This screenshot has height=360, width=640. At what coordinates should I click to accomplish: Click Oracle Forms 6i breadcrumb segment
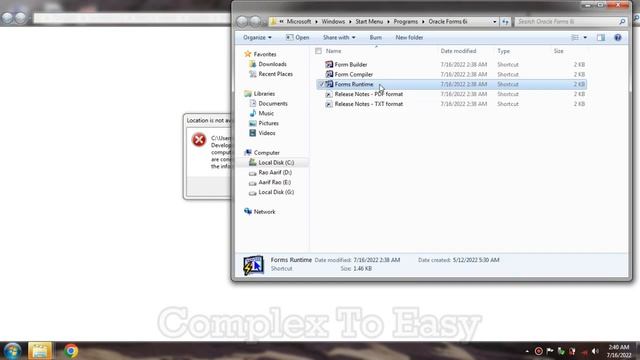448,22
